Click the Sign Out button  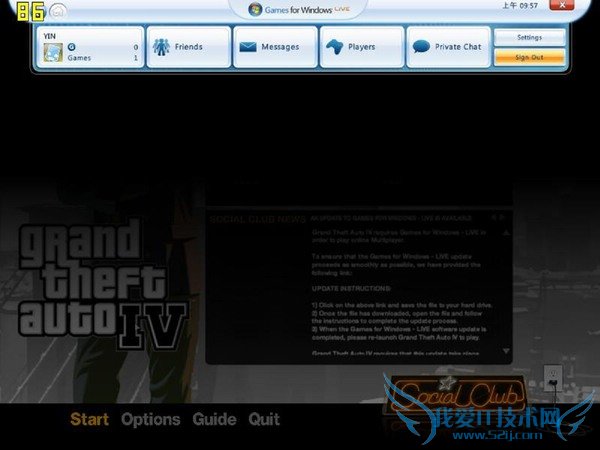tap(530, 57)
